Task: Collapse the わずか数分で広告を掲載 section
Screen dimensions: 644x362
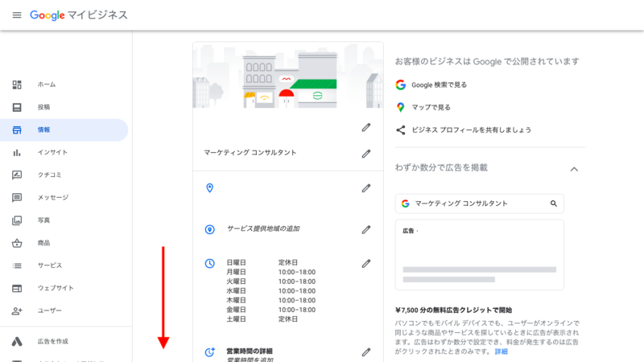Action: tap(574, 169)
